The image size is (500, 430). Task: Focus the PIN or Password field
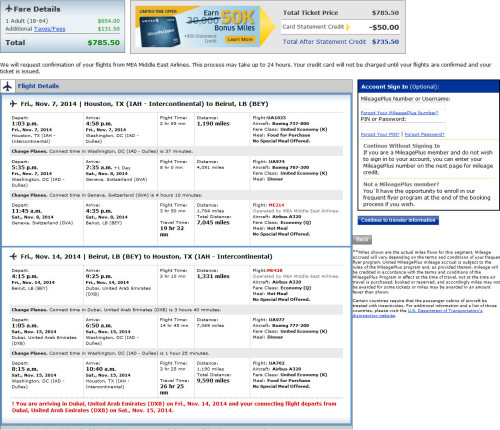[x=403, y=127]
